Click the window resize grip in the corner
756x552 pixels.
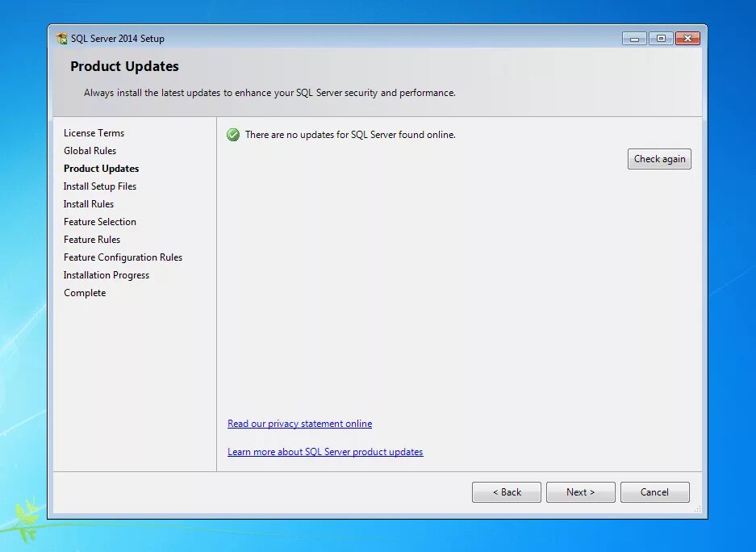point(698,509)
